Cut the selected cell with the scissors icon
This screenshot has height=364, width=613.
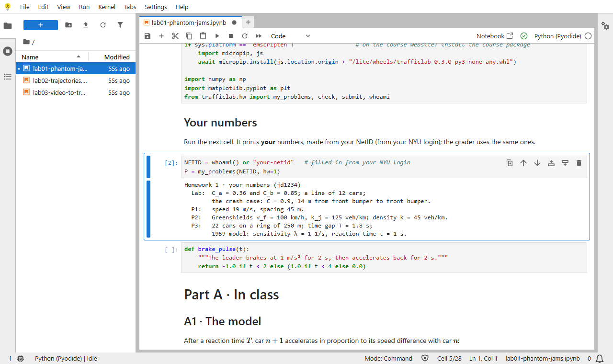click(x=175, y=36)
